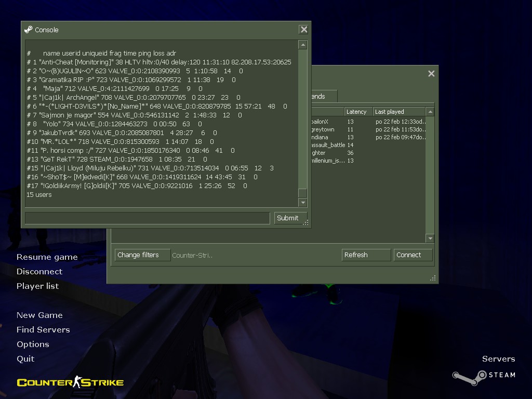This screenshot has width=532, height=399.
Task: Click the Counter-Strike logo
Action: 70,382
